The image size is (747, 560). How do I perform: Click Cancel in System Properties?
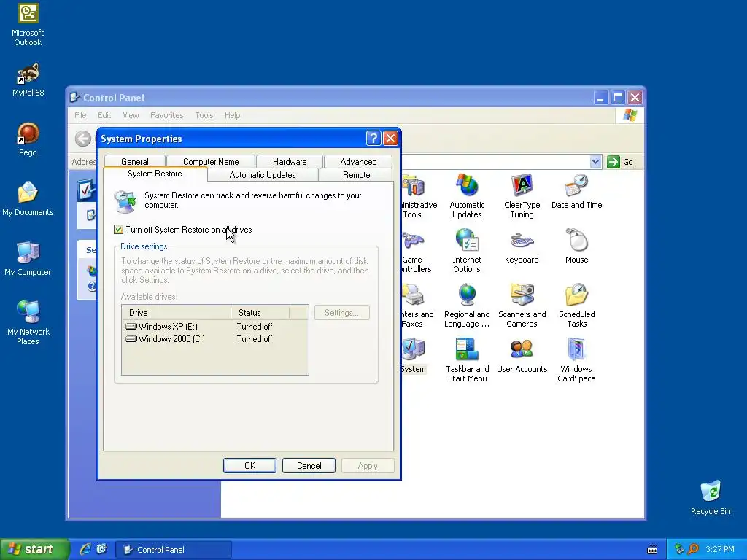[309, 466]
